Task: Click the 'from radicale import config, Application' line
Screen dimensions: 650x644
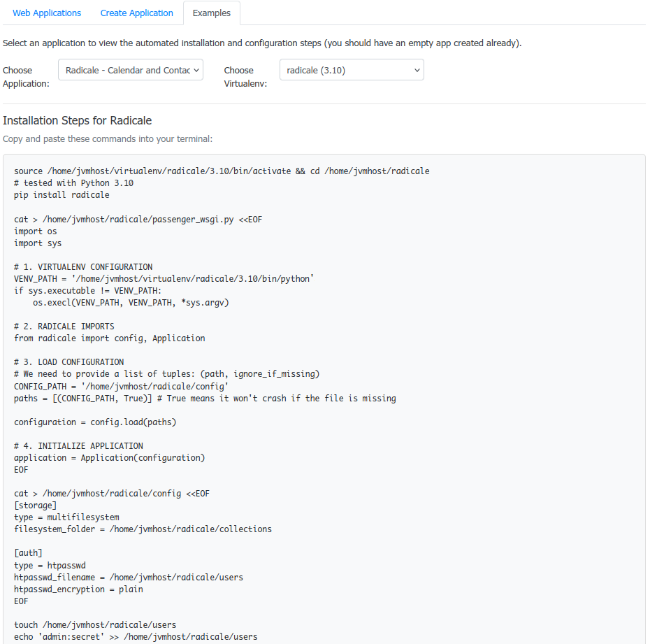Action: click(x=110, y=338)
